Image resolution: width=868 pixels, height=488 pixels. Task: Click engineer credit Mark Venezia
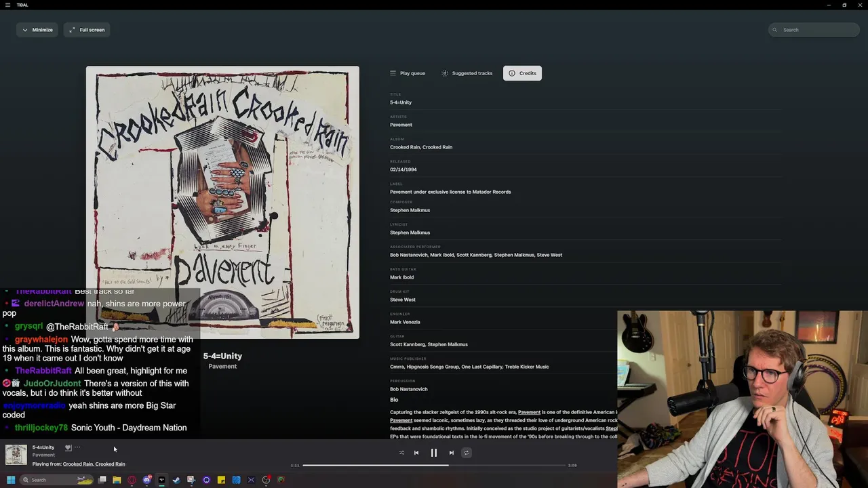(405, 322)
